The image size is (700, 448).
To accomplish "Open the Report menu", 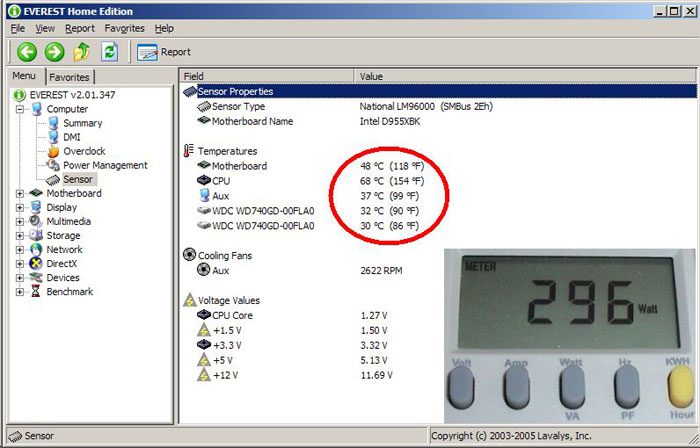I will click(80, 29).
